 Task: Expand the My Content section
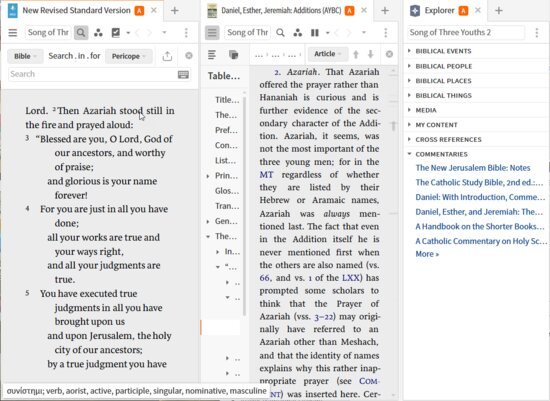pyautogui.click(x=409, y=125)
